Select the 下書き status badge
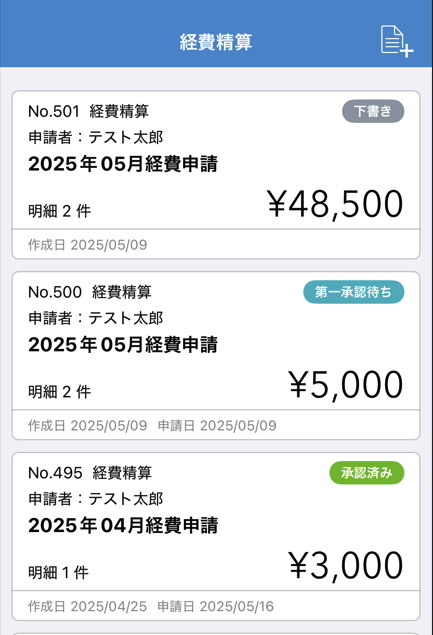This screenshot has height=635, width=433. tap(373, 111)
